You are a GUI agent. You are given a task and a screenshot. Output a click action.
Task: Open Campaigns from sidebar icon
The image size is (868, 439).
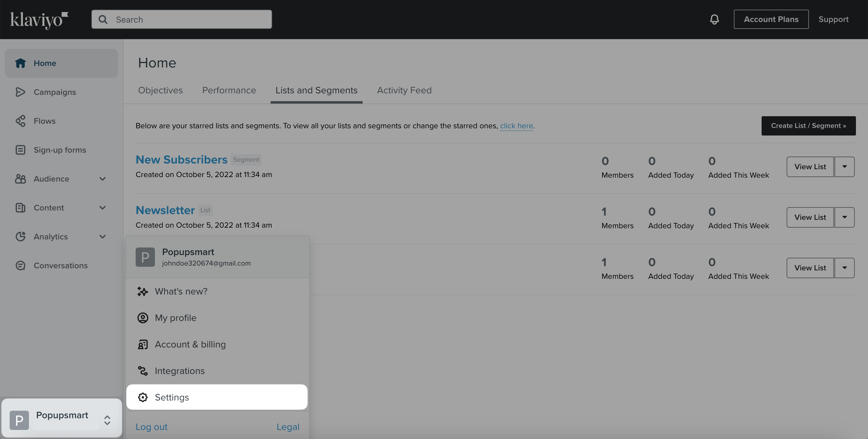(20, 92)
